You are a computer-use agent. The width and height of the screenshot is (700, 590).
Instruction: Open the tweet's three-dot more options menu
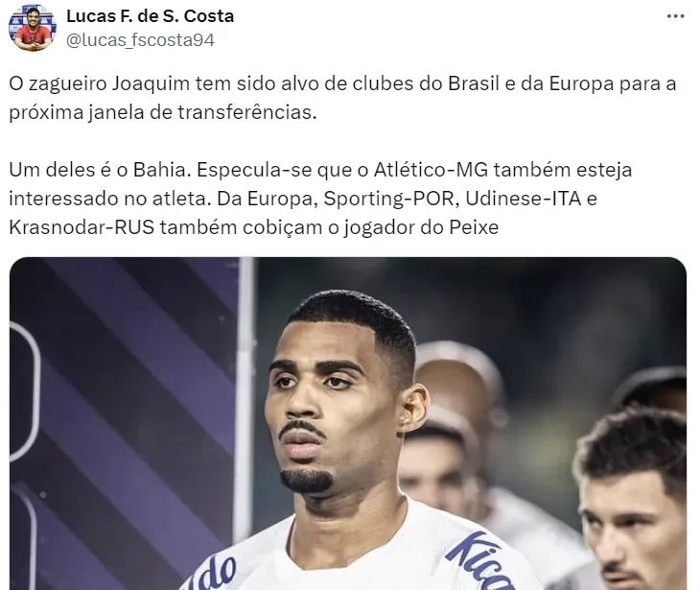point(675,16)
